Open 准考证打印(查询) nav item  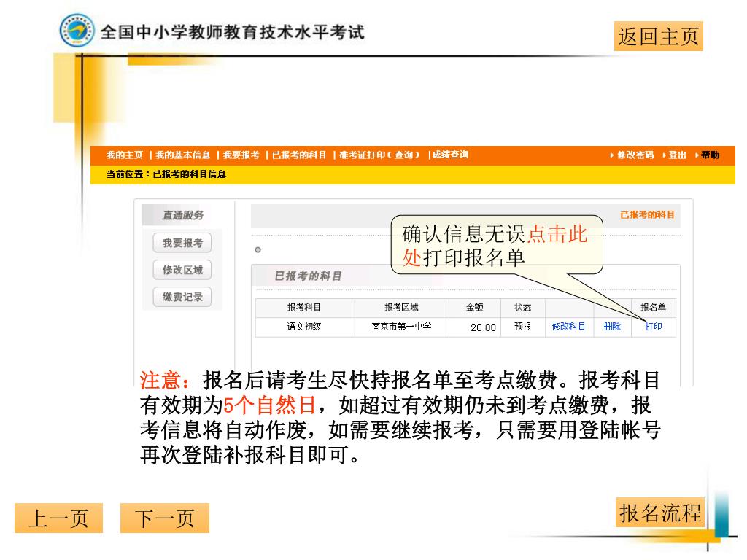(379, 155)
